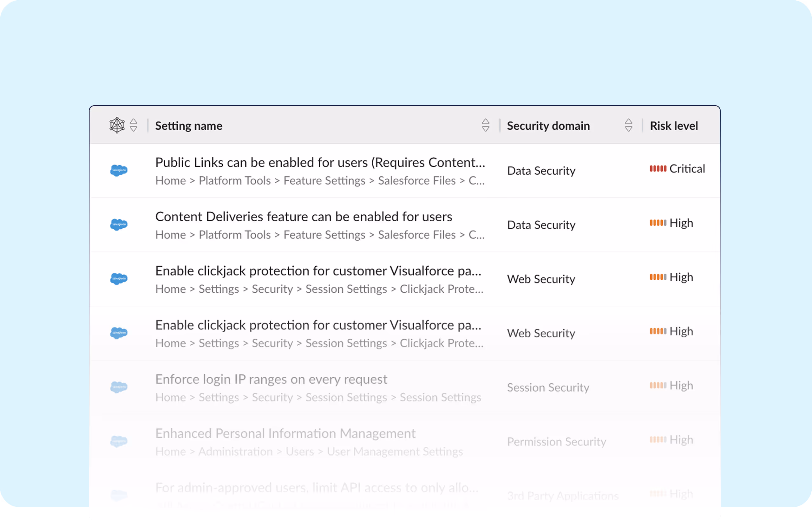Sort the Security domain column
812x520 pixels.
click(x=628, y=125)
